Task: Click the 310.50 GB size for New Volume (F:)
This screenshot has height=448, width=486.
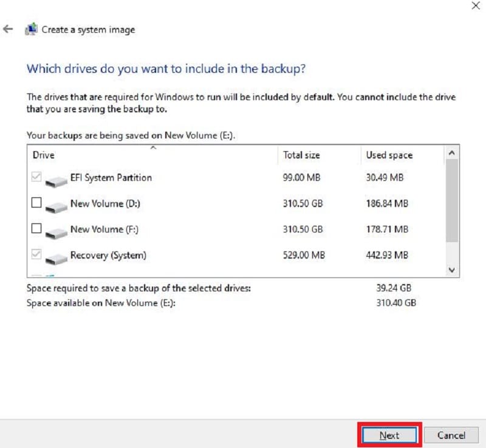Action: [303, 229]
